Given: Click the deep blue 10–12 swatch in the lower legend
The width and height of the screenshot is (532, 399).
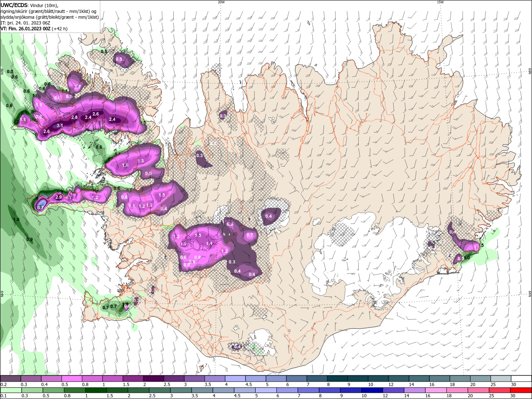Looking at the screenshot, I should [372, 390].
